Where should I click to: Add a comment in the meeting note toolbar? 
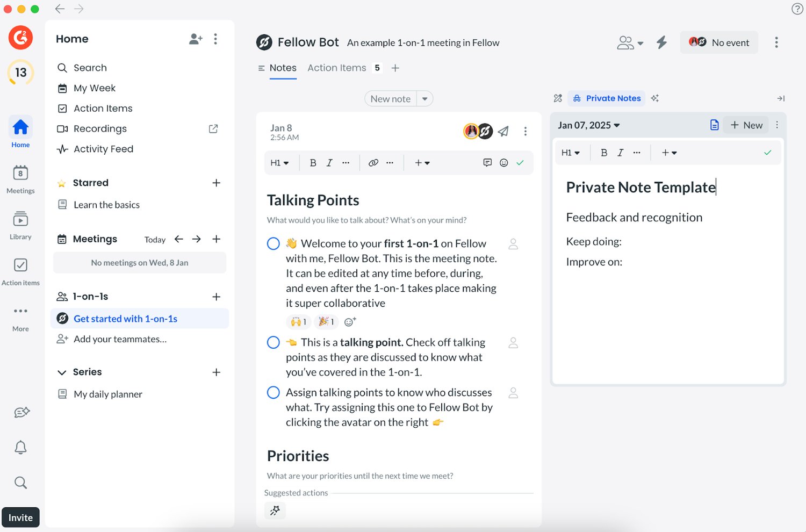[x=487, y=163]
